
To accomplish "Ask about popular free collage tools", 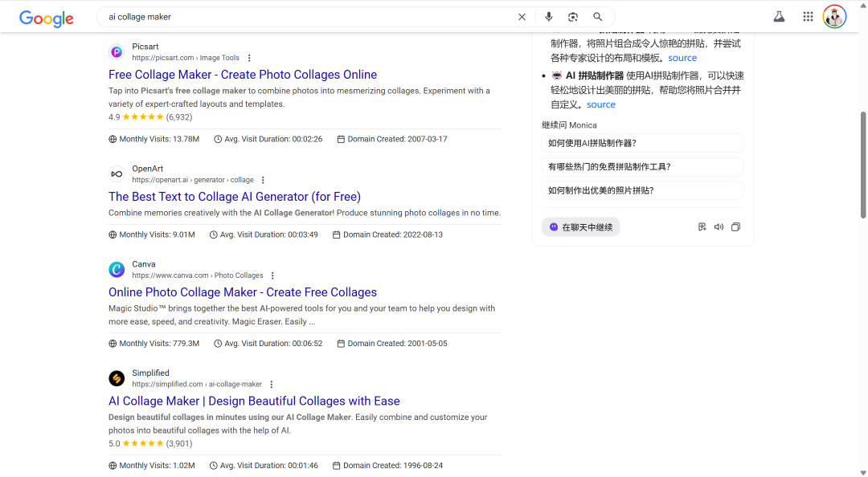I will tap(643, 167).
